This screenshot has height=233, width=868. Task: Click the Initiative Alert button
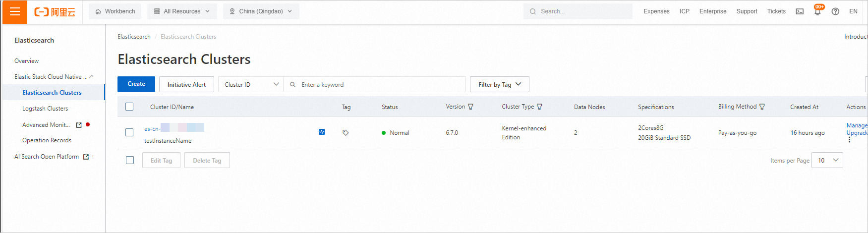[186, 84]
